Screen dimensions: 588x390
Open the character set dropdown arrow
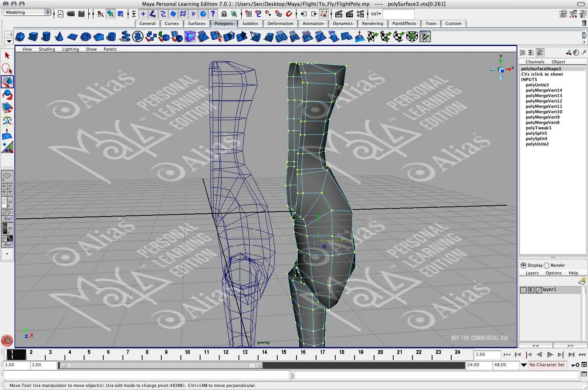(523, 365)
